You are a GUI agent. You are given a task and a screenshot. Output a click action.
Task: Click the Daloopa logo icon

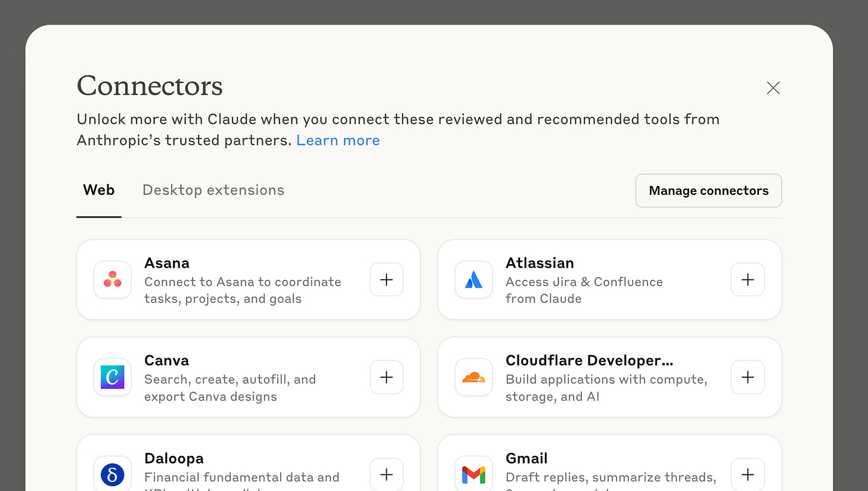click(113, 474)
